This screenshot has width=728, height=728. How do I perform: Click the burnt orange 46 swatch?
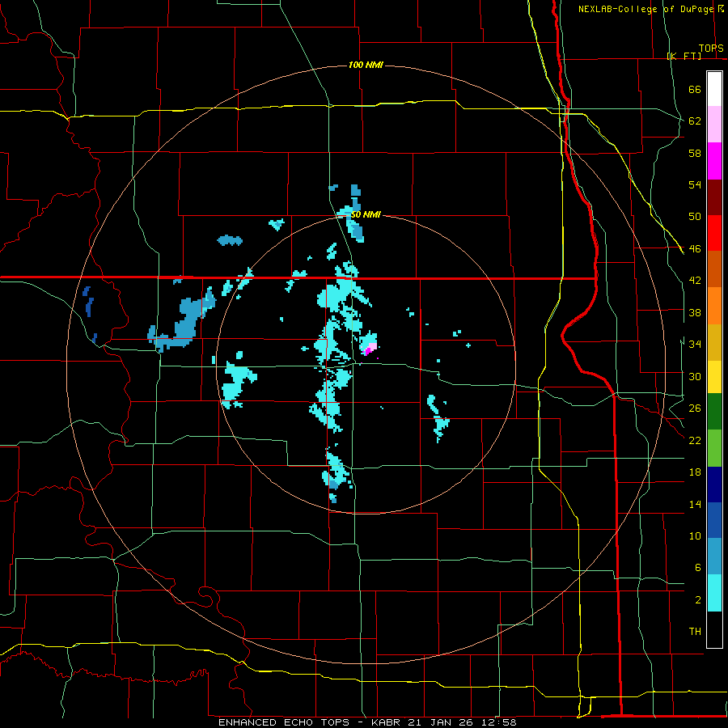[x=714, y=269]
